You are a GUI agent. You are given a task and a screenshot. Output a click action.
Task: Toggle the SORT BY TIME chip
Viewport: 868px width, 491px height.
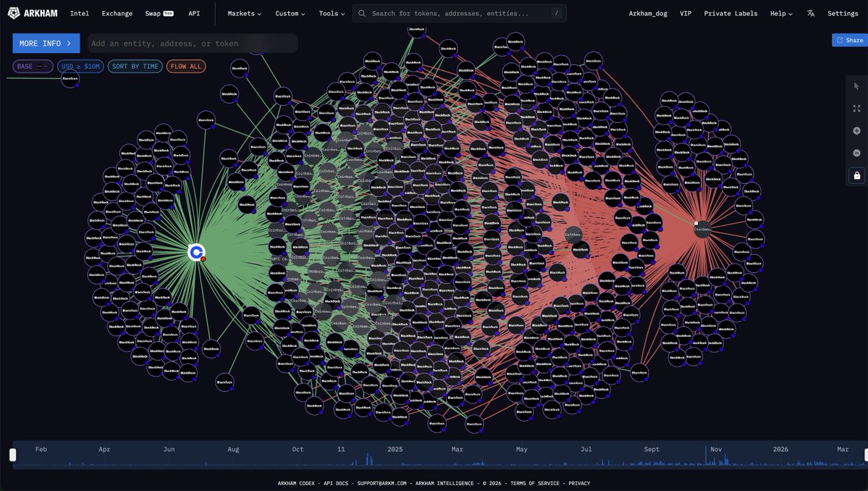(135, 67)
